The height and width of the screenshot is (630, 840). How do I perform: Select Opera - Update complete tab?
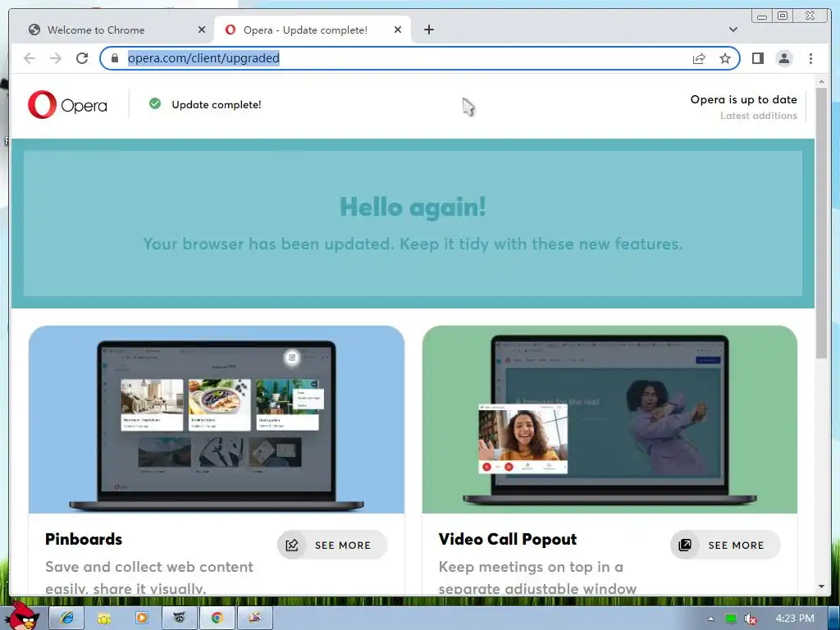[x=313, y=30]
